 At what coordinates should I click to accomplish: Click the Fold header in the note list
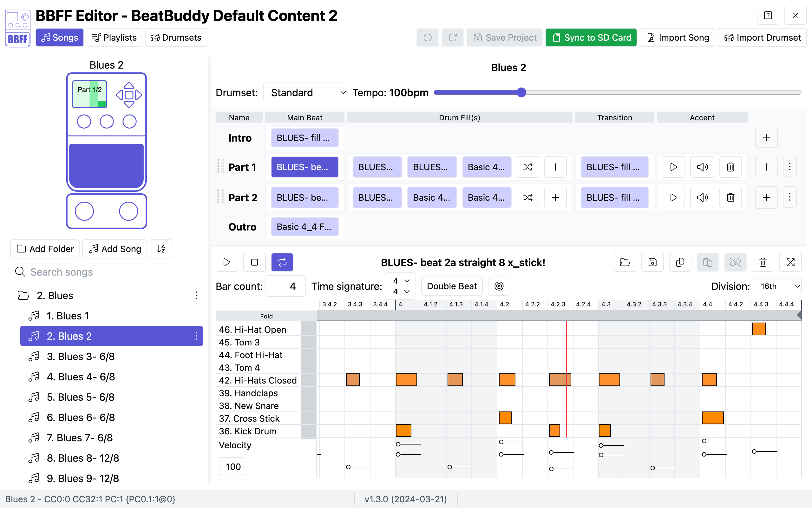(266, 316)
